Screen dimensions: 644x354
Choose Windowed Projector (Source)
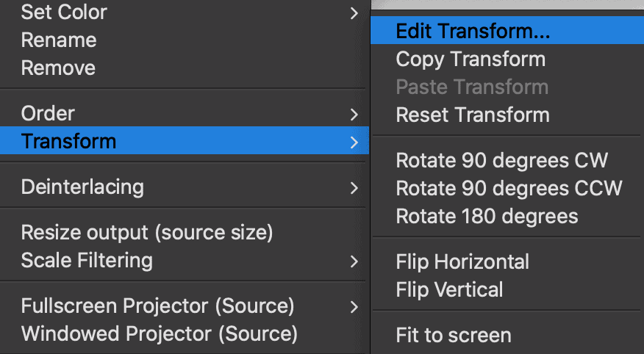[159, 333]
